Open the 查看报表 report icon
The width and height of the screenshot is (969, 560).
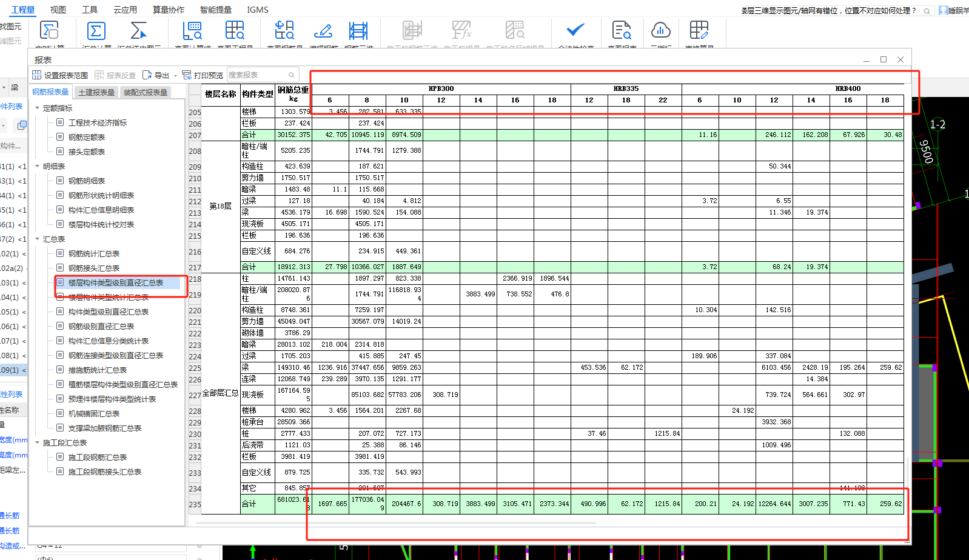coord(622,31)
